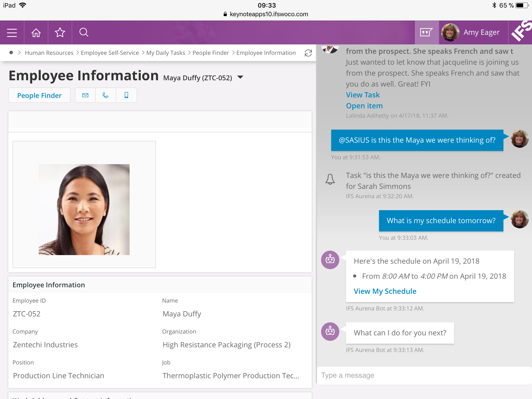This screenshot has height=399, width=532.
Task: Go to the Home page icon
Action: click(x=36, y=32)
